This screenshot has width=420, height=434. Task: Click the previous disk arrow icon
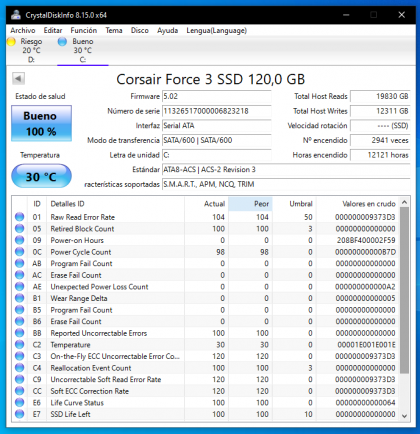(x=18, y=79)
